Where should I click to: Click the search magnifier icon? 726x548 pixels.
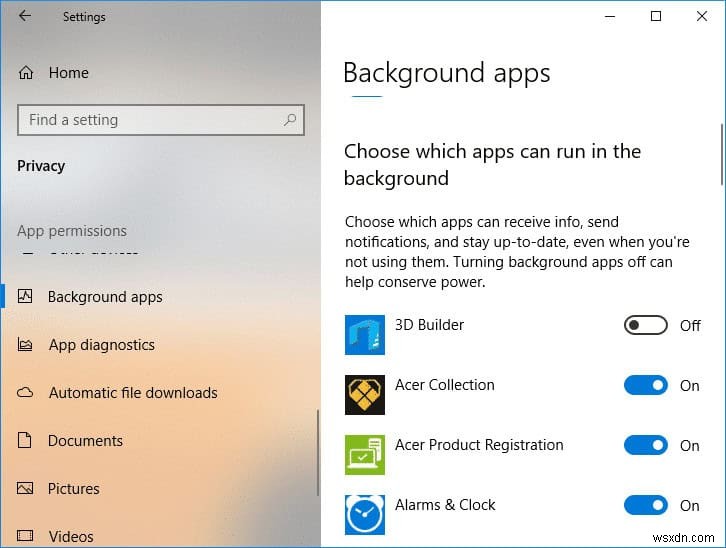(x=290, y=120)
